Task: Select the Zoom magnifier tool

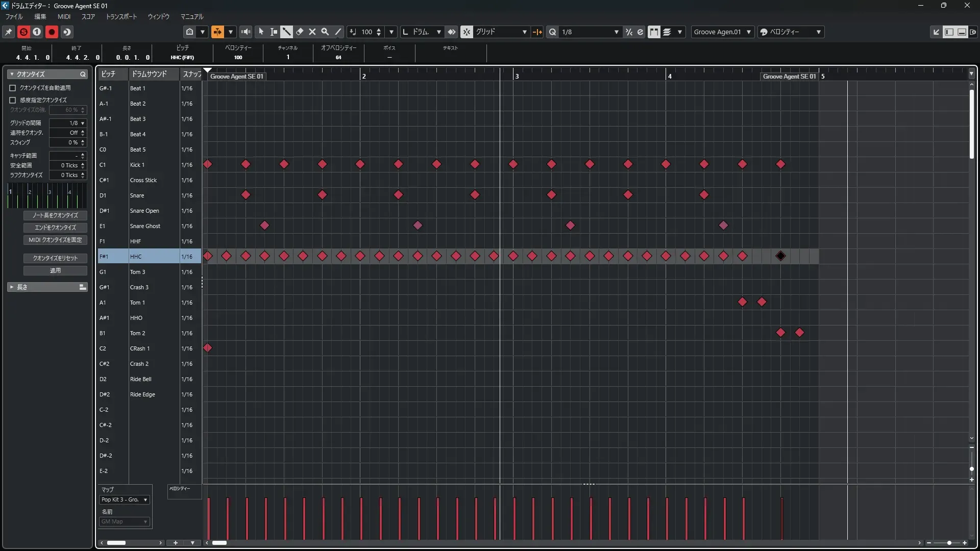Action: [x=325, y=32]
